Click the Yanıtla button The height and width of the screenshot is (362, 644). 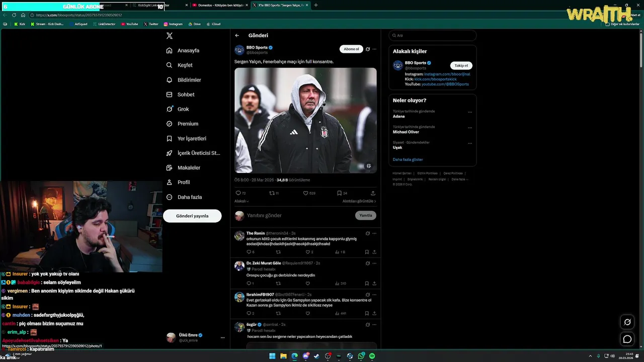click(x=366, y=216)
